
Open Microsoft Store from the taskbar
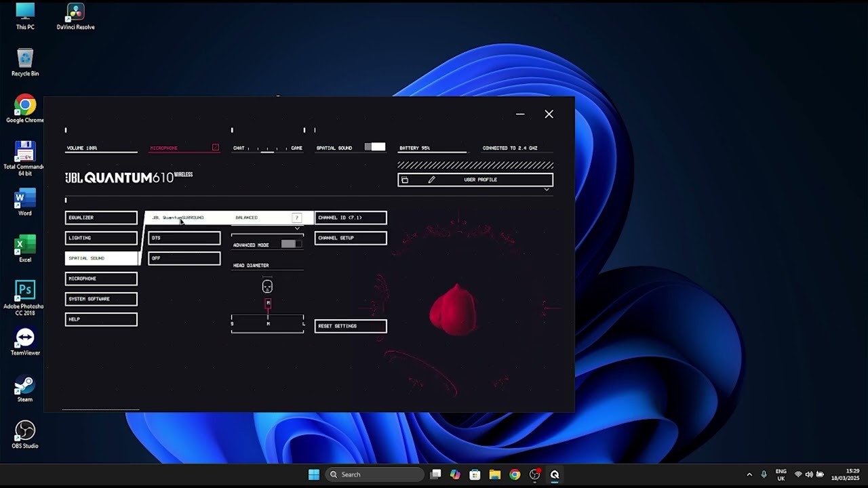[x=475, y=474]
